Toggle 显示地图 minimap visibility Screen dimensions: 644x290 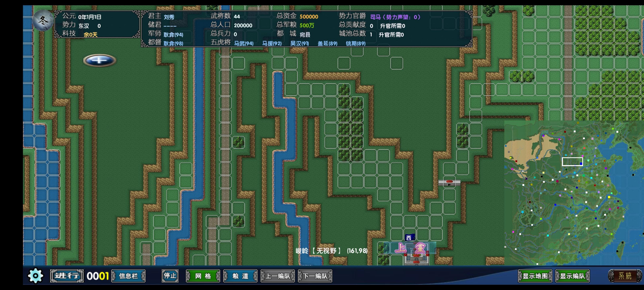535,276
